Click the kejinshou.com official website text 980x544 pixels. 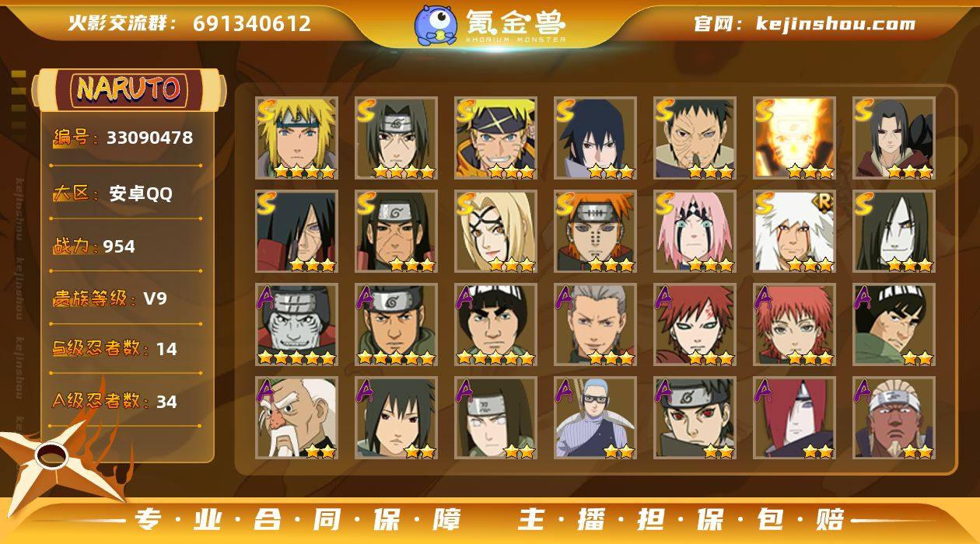[835, 23]
